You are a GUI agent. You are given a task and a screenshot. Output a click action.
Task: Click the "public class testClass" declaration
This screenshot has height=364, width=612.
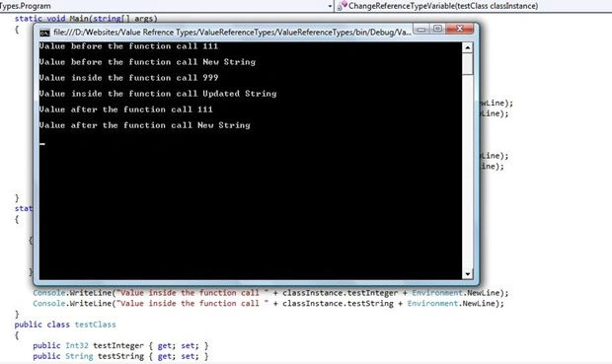tap(65, 325)
